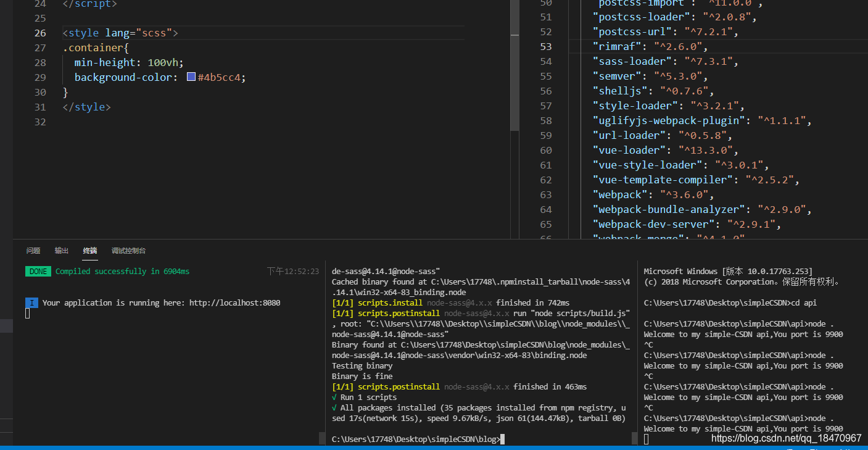Screen dimensions: 868x450
Task: Click '√ Run 1 scripts' terminal line
Action: coord(364,398)
